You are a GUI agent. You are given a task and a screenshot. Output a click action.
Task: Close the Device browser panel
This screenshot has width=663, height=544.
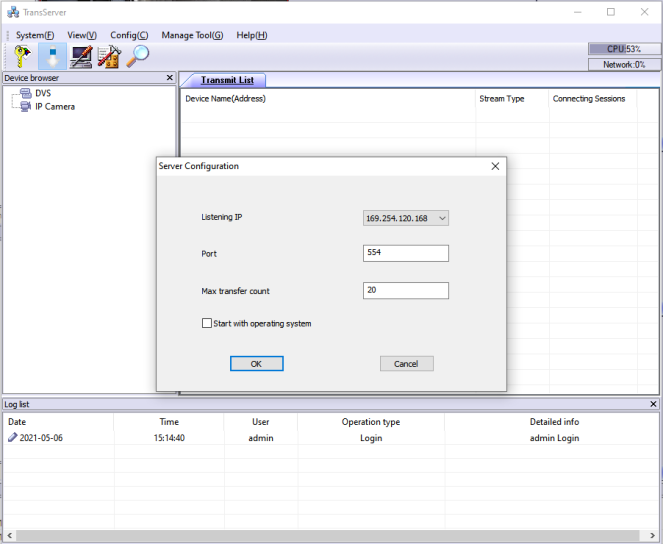[x=169, y=78]
